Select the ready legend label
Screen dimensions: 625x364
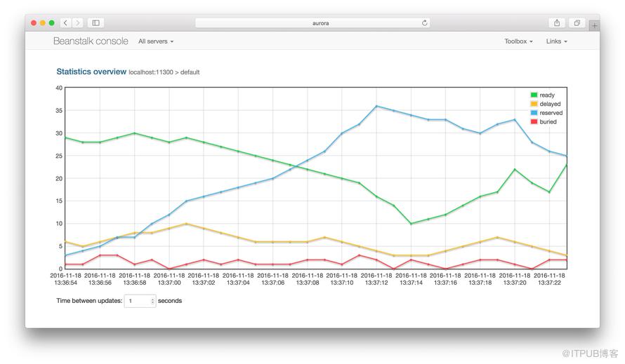[x=547, y=95]
